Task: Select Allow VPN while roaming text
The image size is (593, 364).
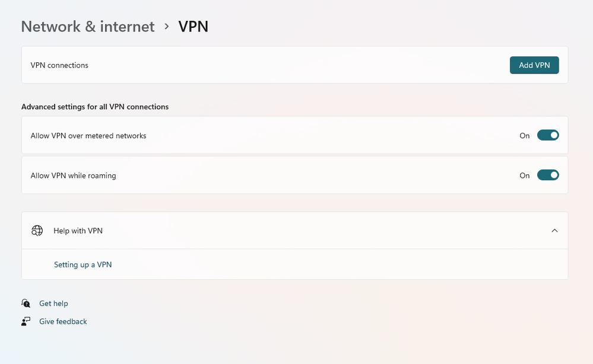Action: tap(73, 175)
